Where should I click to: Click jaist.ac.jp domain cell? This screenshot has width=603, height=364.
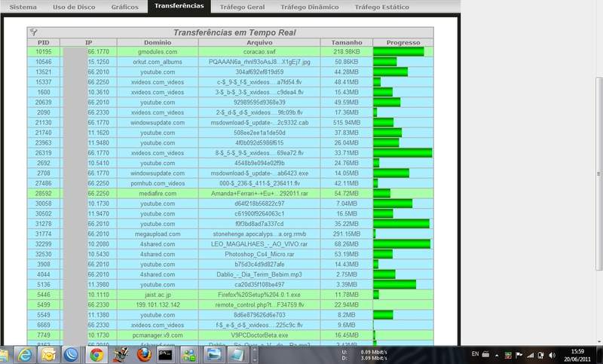coord(158,295)
